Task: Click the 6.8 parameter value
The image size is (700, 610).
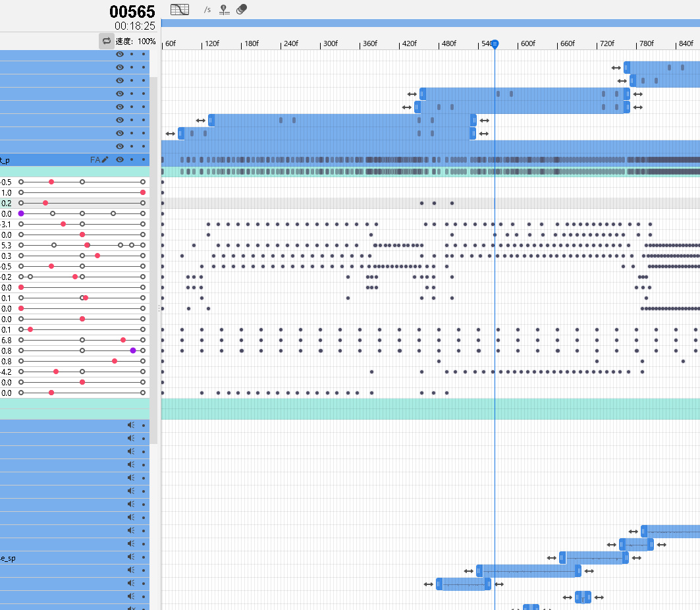Action: pyautogui.click(x=6, y=341)
